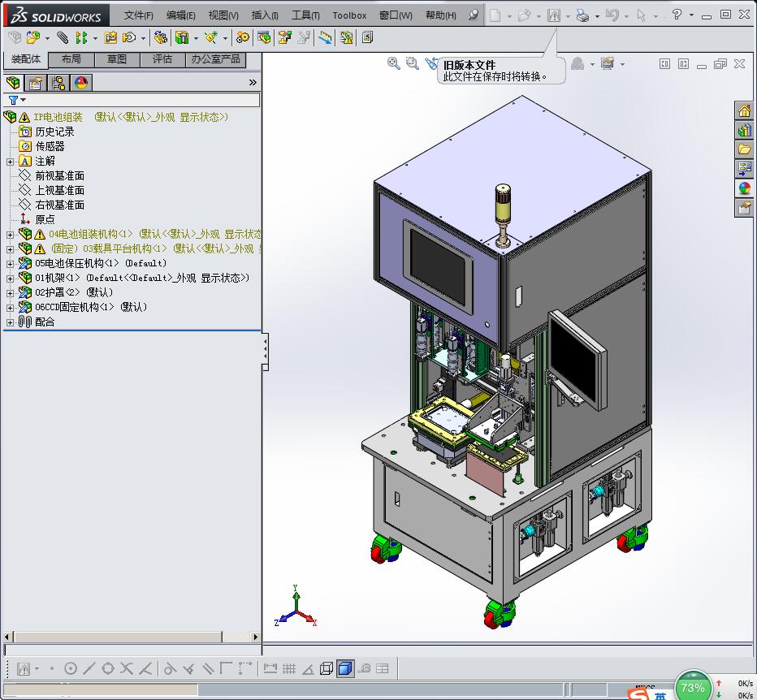Click the Exploded View icon
The height and width of the screenshot is (700, 757).
(285, 37)
